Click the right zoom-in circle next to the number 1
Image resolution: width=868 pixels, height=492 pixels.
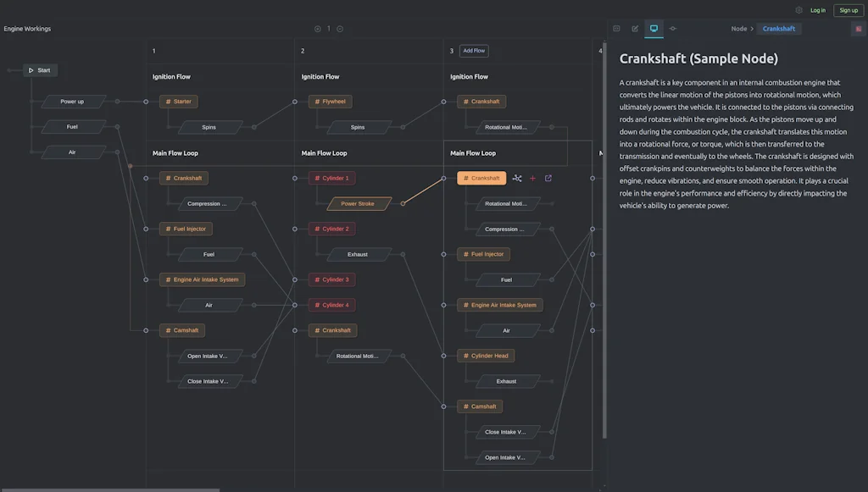point(339,27)
